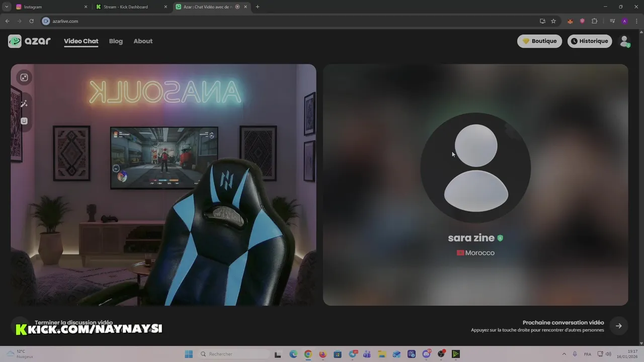
Task: Open the magic wand effects tool
Action: pos(24,104)
